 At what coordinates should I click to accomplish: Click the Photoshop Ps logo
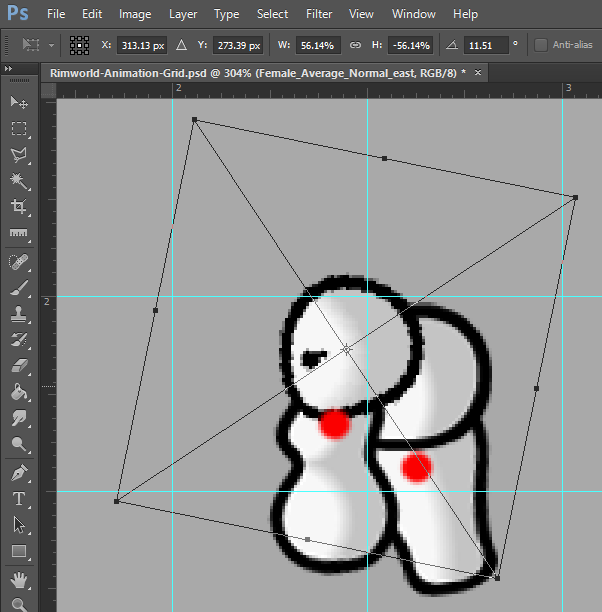point(18,14)
